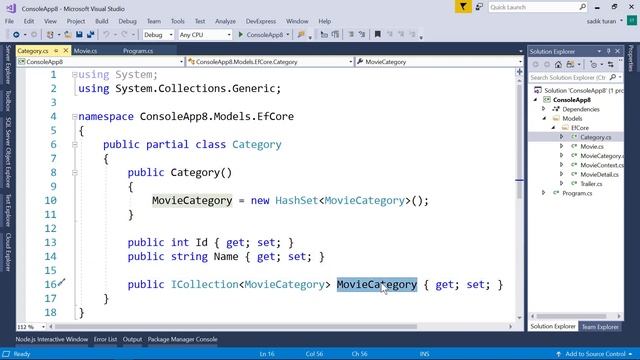The image size is (640, 360).
Task: Click the Solution Explorer Back arrow icon
Action: coord(536,64)
